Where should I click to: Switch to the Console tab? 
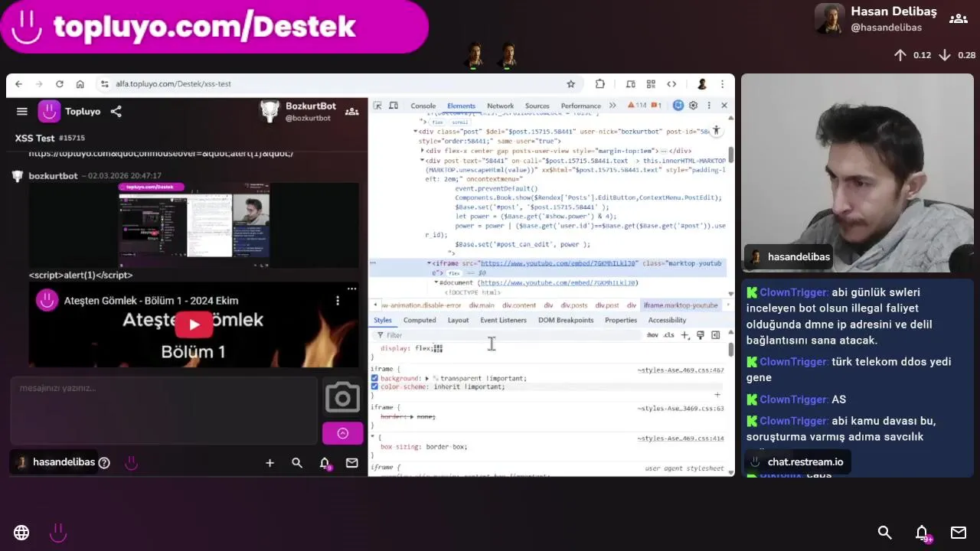(423, 106)
